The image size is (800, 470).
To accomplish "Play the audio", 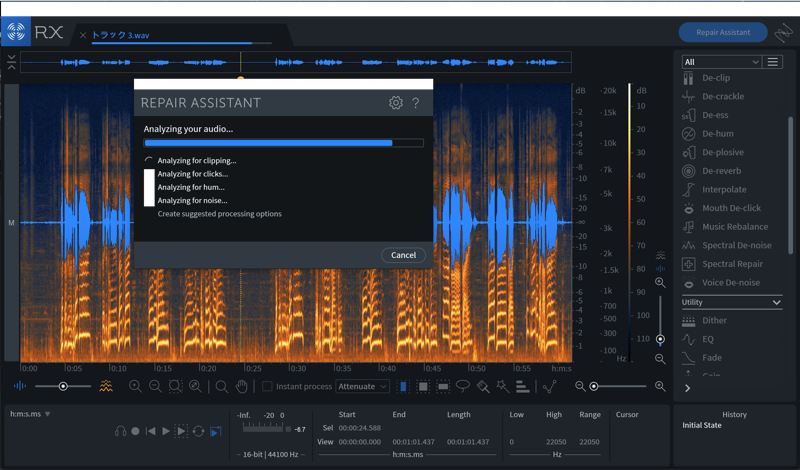I will click(x=166, y=432).
